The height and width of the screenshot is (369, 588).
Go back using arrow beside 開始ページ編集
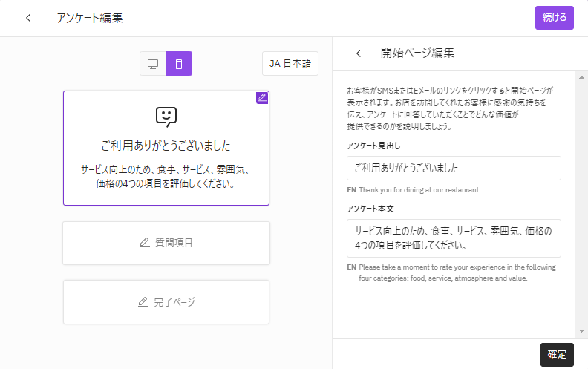tap(359, 53)
